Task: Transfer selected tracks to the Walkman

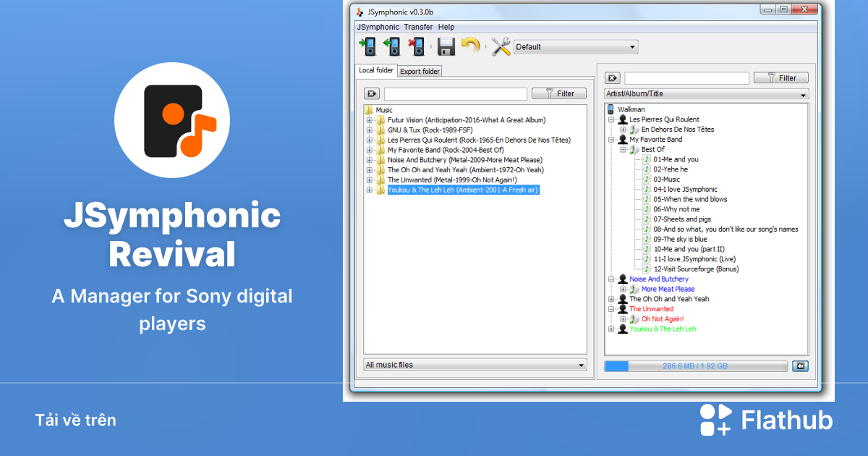Action: [x=367, y=46]
